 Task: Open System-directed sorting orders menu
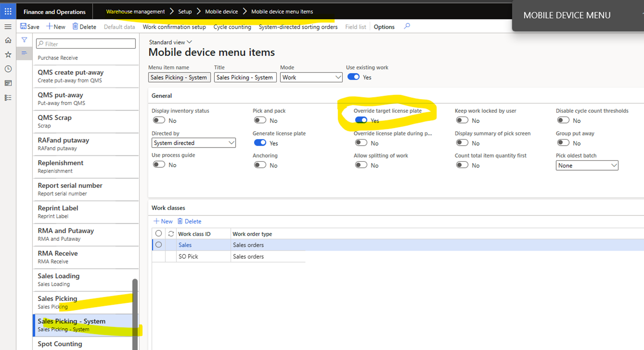coord(298,27)
